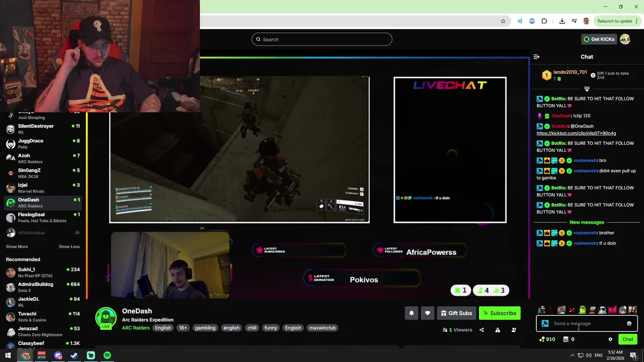Image resolution: width=644 pixels, height=362 pixels.
Task: Click the share stream icon
Action: [481, 330]
